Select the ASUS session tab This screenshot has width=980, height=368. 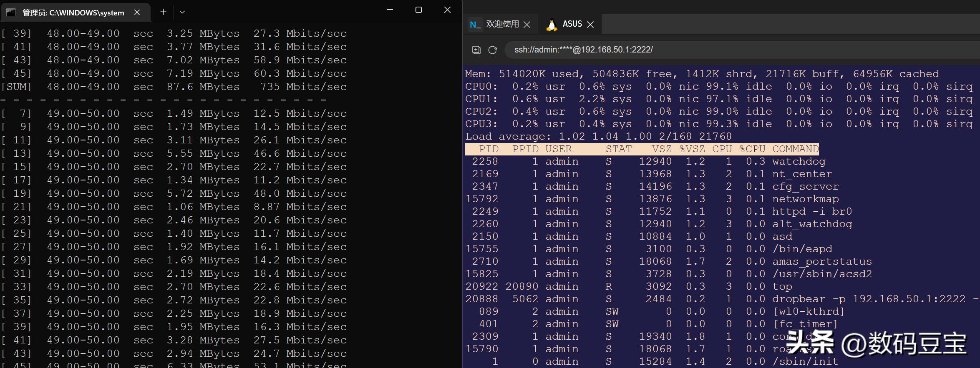pos(572,24)
